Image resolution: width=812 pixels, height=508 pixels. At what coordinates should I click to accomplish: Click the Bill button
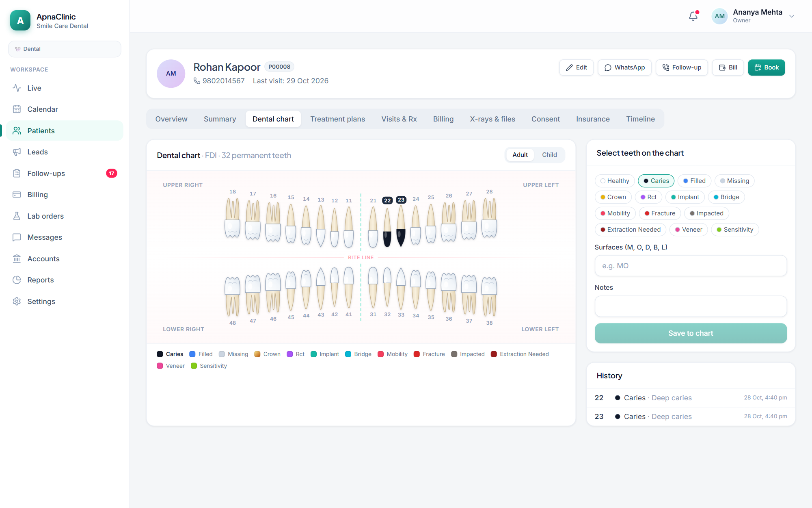(728, 67)
